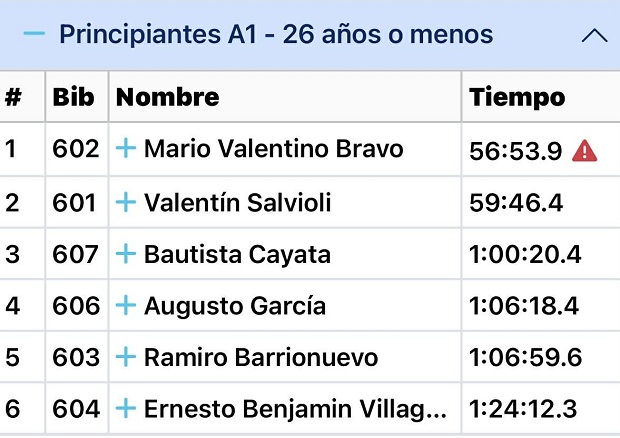Click the # position column header
The image size is (620, 438).
coord(14,98)
